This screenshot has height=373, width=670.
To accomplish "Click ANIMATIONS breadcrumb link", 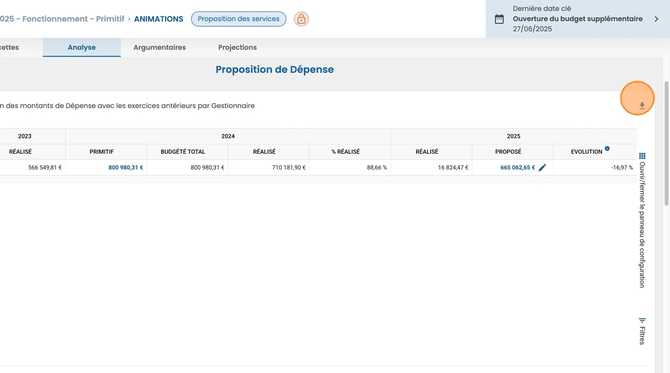I will coord(159,19).
